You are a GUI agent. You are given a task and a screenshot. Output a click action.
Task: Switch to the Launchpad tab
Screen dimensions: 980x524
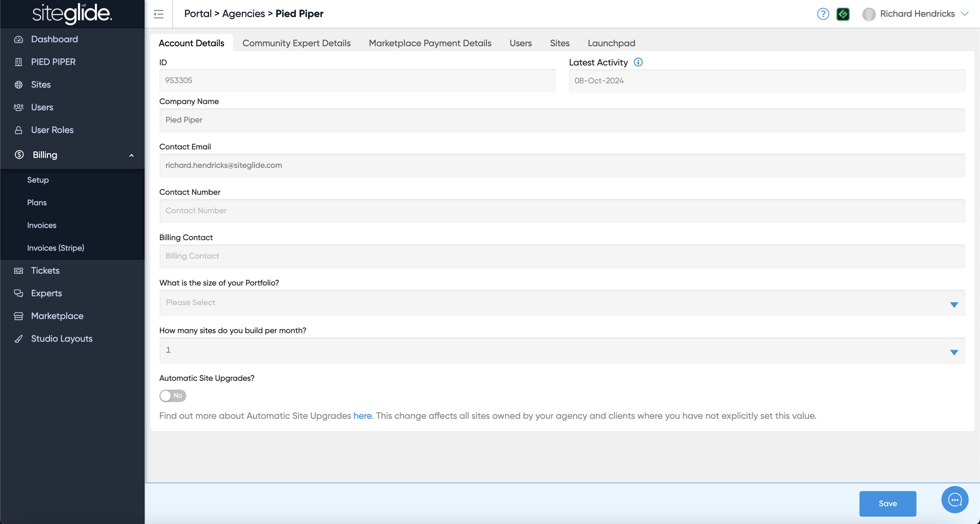(611, 43)
